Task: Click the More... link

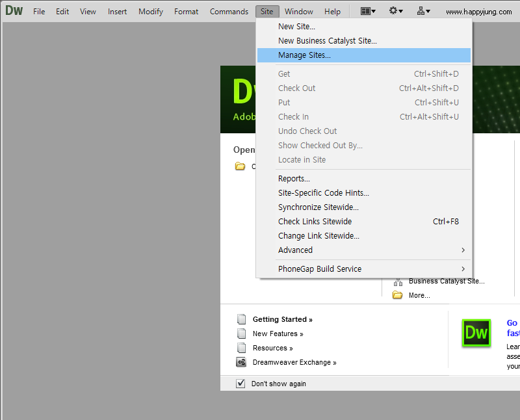Action: click(x=419, y=295)
